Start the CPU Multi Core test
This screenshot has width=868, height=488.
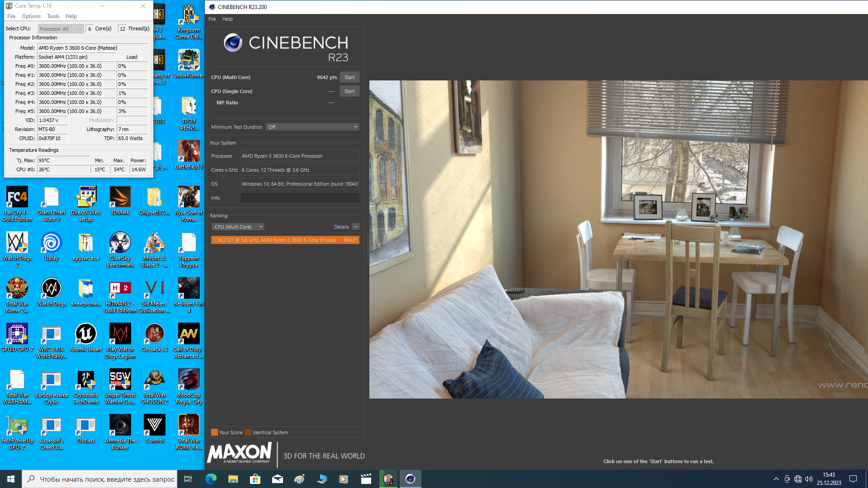[x=349, y=77]
